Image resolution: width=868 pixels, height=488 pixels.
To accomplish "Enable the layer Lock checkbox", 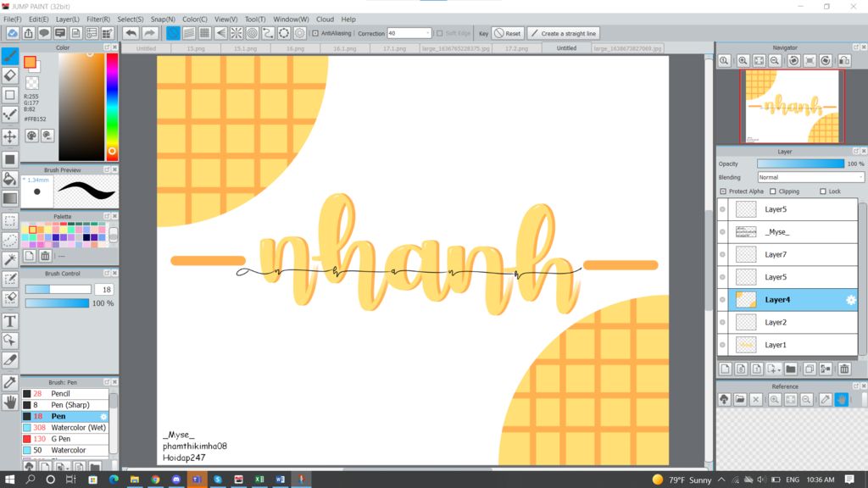I will [x=822, y=191].
